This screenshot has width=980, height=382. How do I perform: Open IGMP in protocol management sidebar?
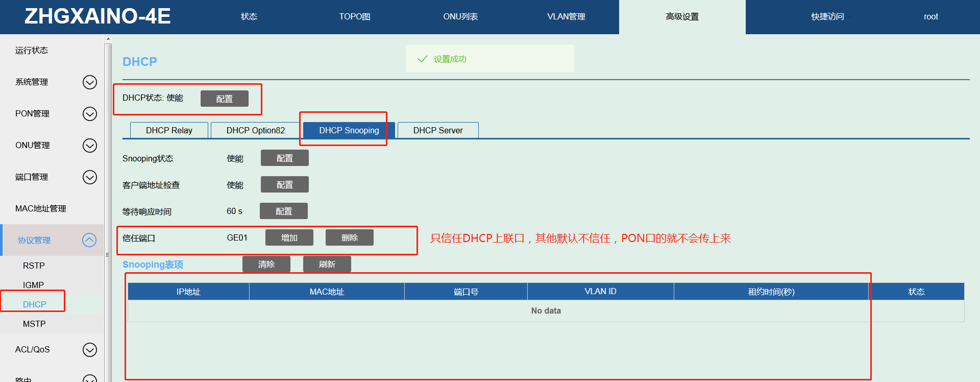(x=33, y=285)
